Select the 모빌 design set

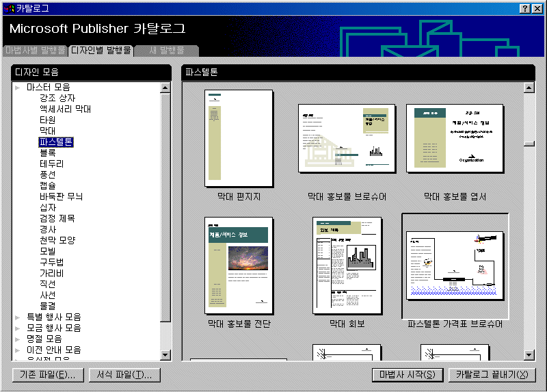point(47,251)
